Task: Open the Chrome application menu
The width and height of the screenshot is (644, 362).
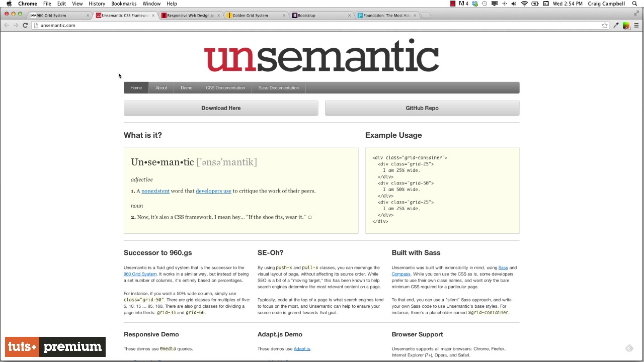Action: click(x=28, y=4)
